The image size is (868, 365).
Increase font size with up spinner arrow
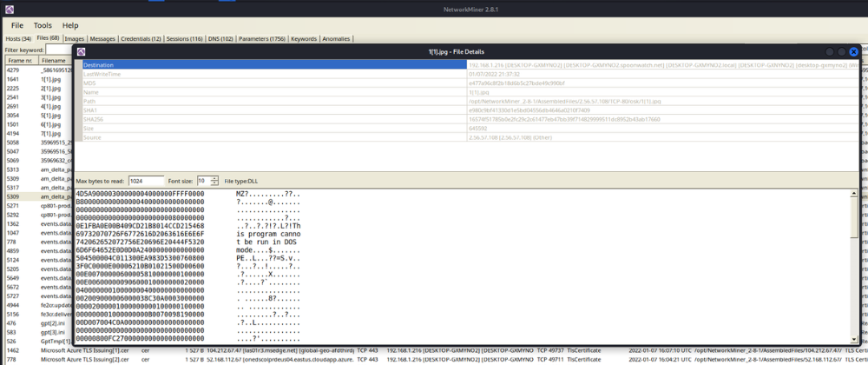pyautogui.click(x=214, y=179)
